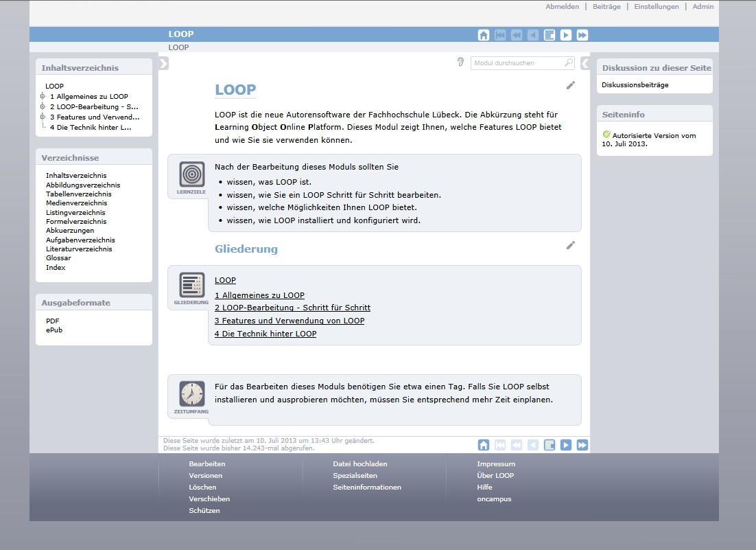
Task: Expand tree node '2 LOOP-Bearbeitung'
Action: click(43, 106)
